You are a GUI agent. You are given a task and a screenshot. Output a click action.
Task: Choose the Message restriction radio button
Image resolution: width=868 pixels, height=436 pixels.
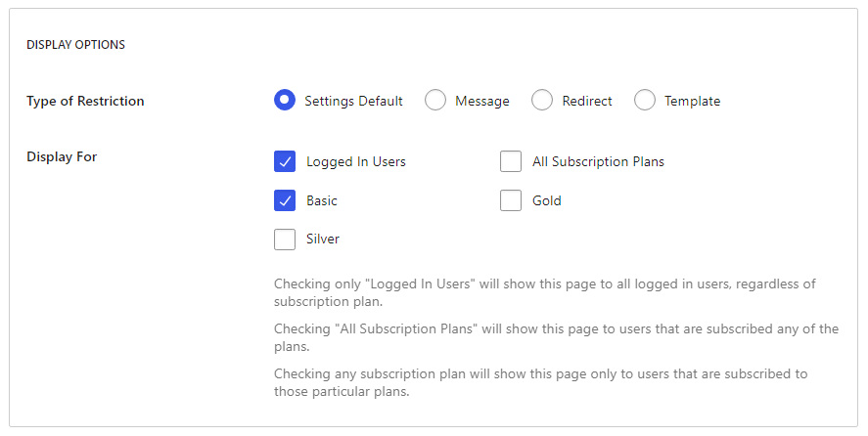coord(435,101)
